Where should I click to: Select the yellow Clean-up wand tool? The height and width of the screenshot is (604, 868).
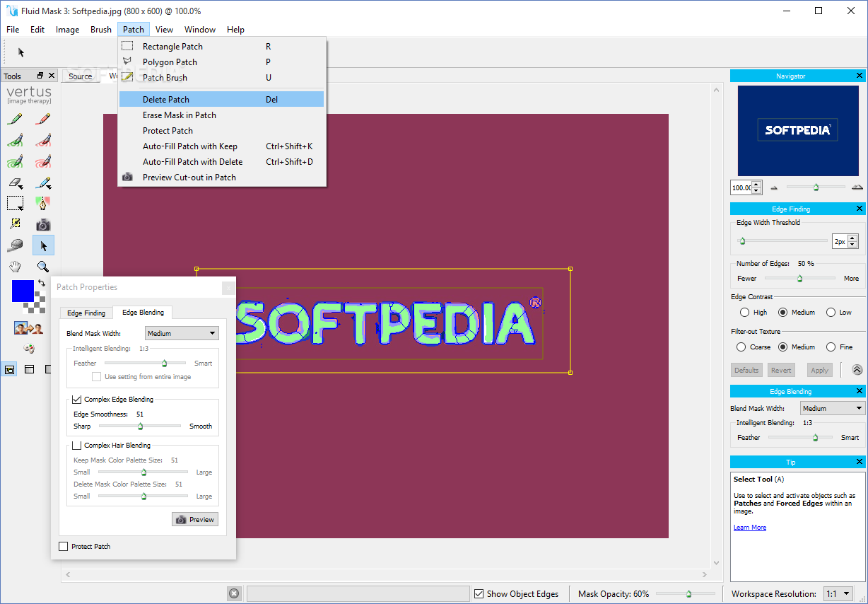pyautogui.click(x=15, y=224)
